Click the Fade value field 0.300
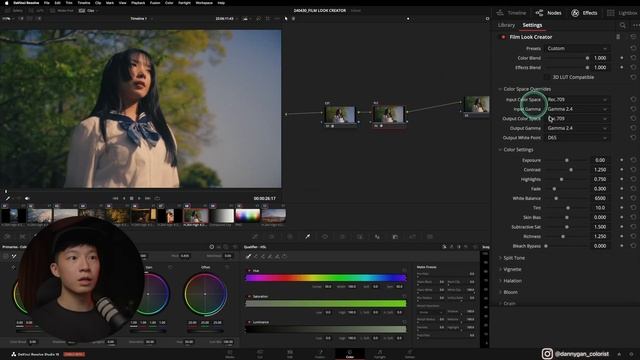Viewport: 640px width, 360px height. point(600,189)
